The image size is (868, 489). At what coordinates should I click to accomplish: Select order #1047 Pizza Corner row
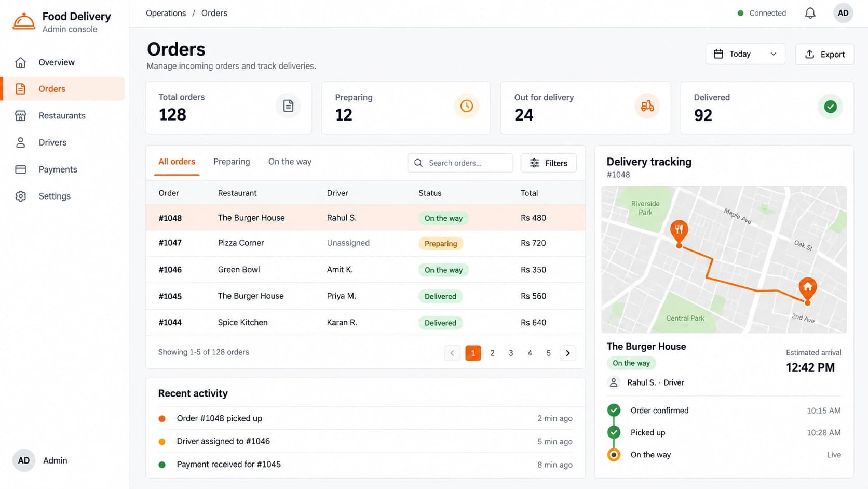tap(365, 243)
